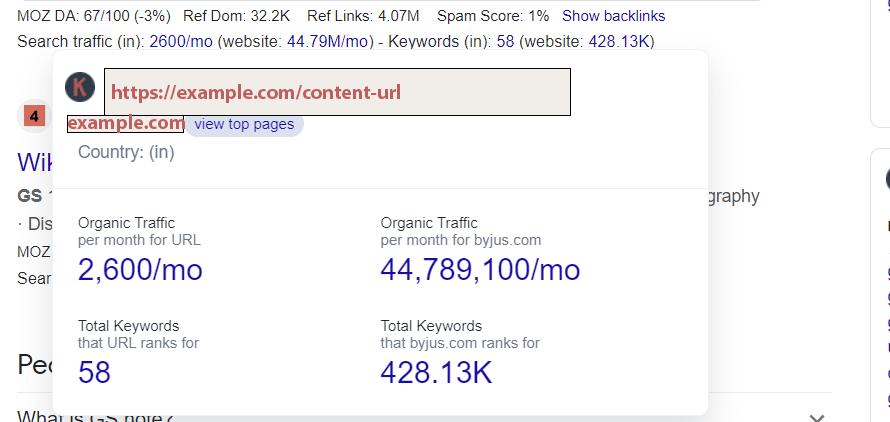Click the 'Ref Links: 4.07M' text
Image resolution: width=890 pixels, height=422 pixels.
[363, 16]
